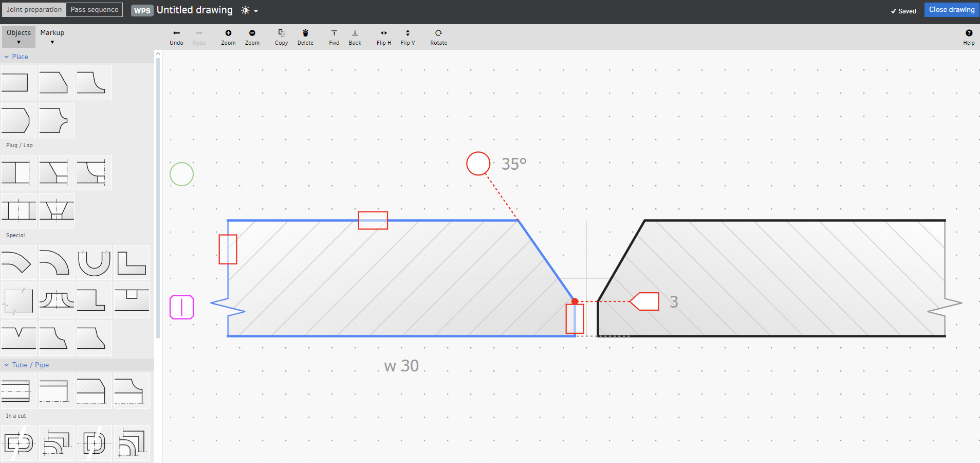Image resolution: width=980 pixels, height=463 pixels.
Task: Select the U-groove special shape thumbnail
Action: point(94,262)
